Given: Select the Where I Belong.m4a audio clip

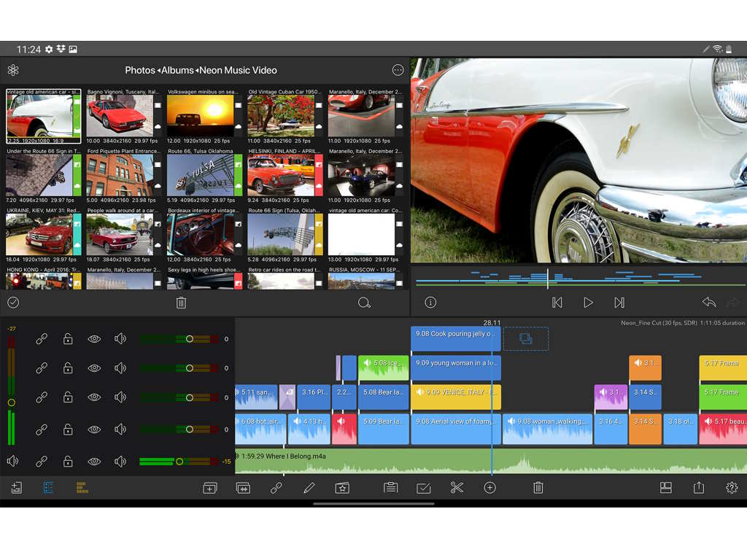Looking at the screenshot, I should click(x=491, y=461).
